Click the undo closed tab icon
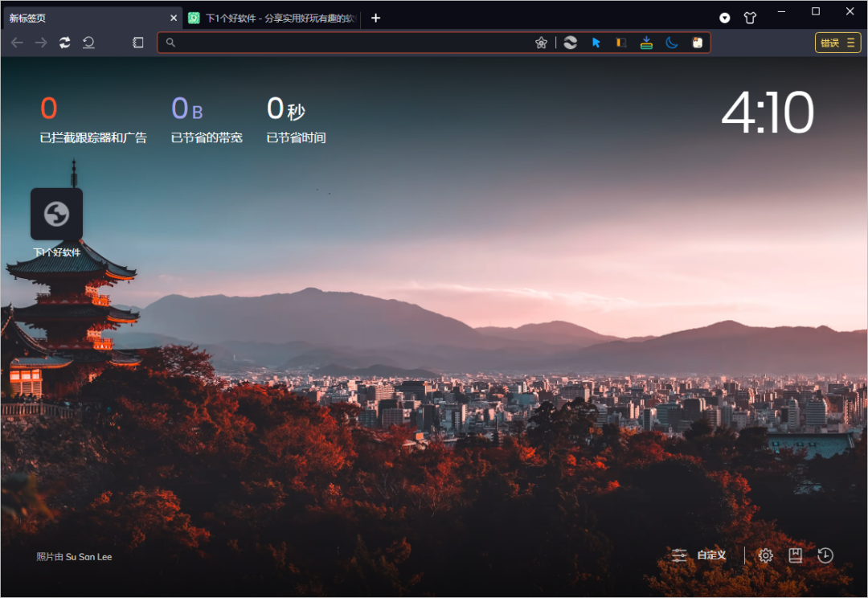 [88, 43]
